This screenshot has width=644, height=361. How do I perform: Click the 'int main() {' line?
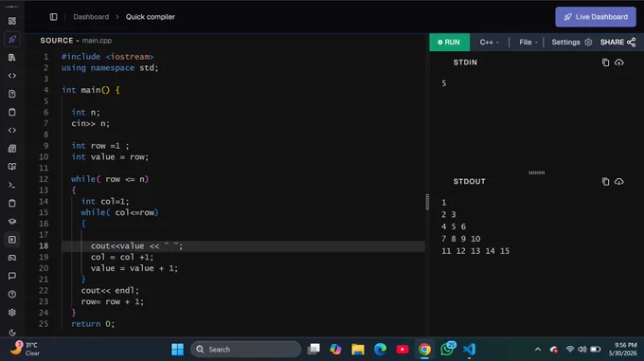[x=91, y=90]
